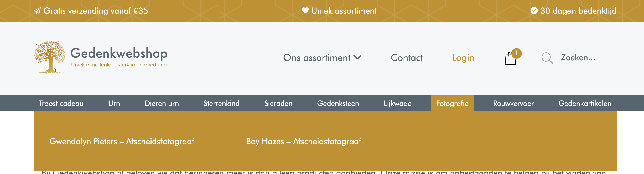The height and width of the screenshot is (174, 644).
Task: Click the checkmark icon beside 30 dagen
Action: (x=534, y=10)
